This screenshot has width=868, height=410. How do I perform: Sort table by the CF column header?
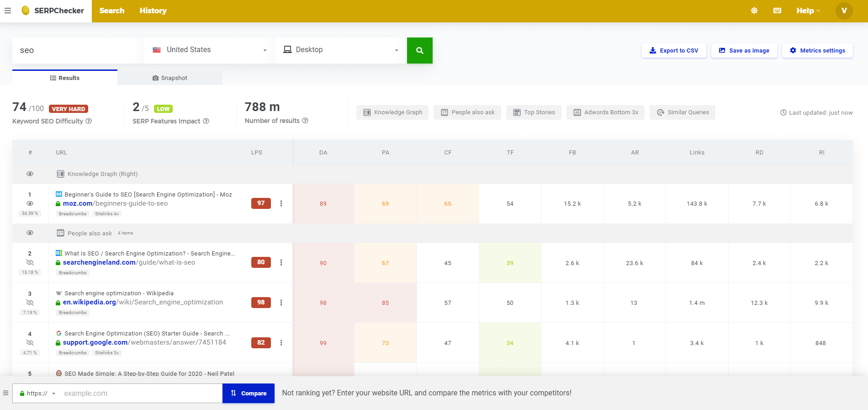tap(448, 153)
